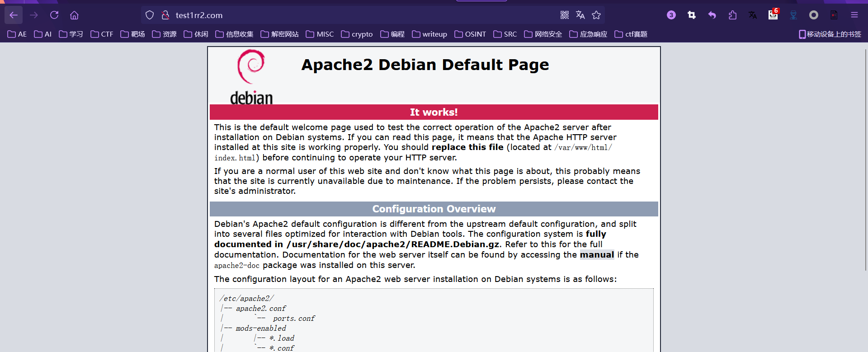Image resolution: width=868 pixels, height=352 pixels.
Task: Open the 解密网站 bookmarks folder
Action: click(x=279, y=34)
